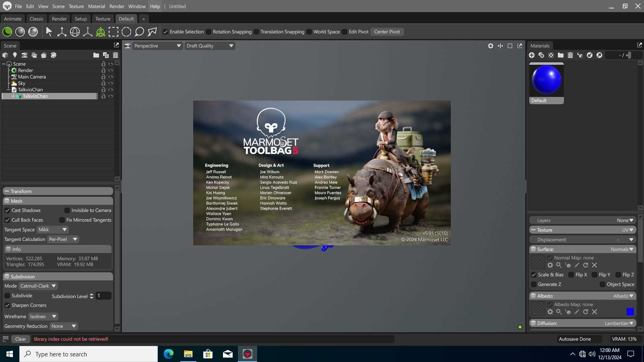Enable Rotation Snapping checkbox
The height and width of the screenshot is (362, 644).
(208, 32)
